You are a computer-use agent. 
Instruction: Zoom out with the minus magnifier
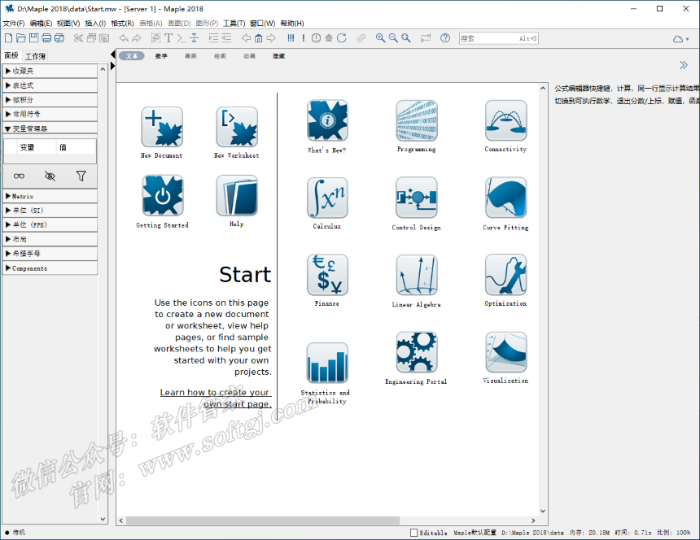pyautogui.click(x=393, y=38)
